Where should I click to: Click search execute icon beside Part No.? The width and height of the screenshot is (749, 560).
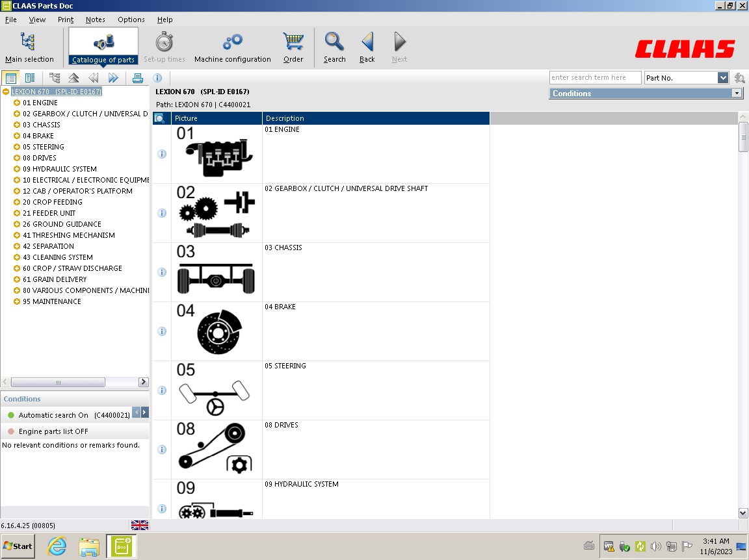pos(739,78)
